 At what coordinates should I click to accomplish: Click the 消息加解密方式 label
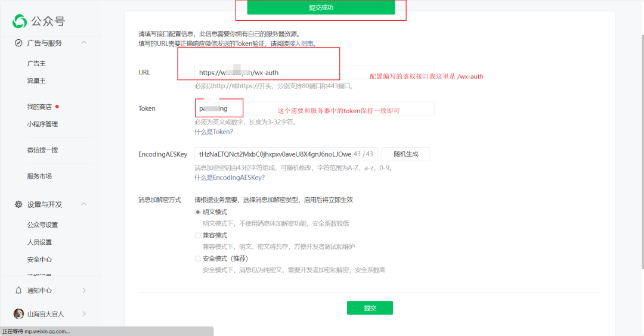click(160, 200)
